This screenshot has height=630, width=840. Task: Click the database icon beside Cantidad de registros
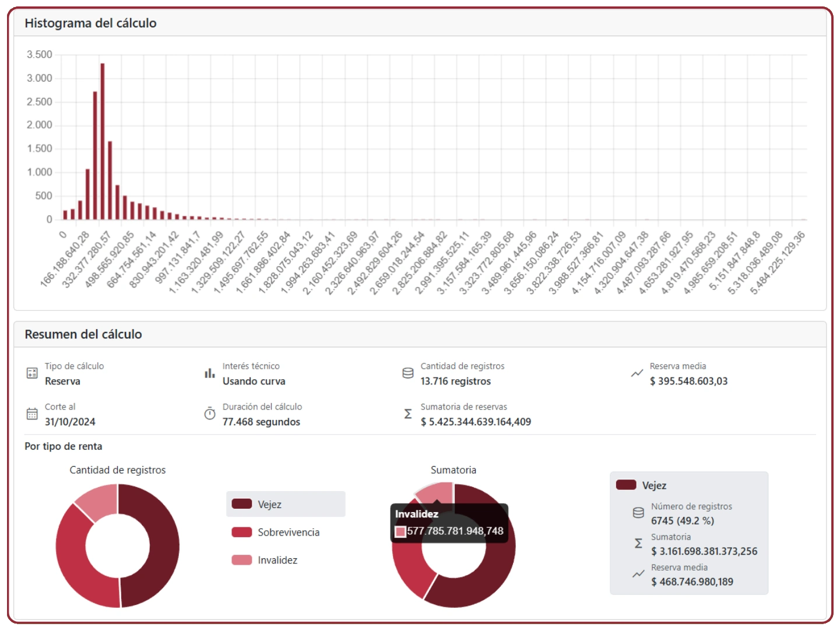pyautogui.click(x=408, y=373)
